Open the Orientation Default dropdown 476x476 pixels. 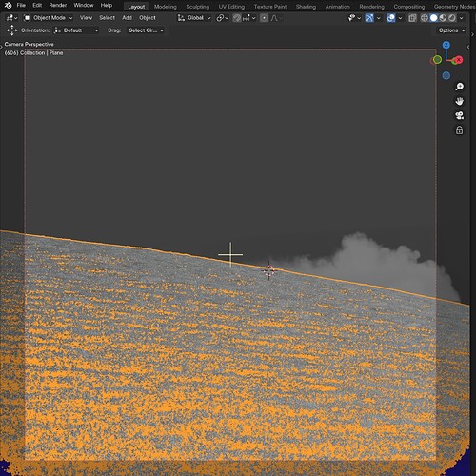(76, 30)
